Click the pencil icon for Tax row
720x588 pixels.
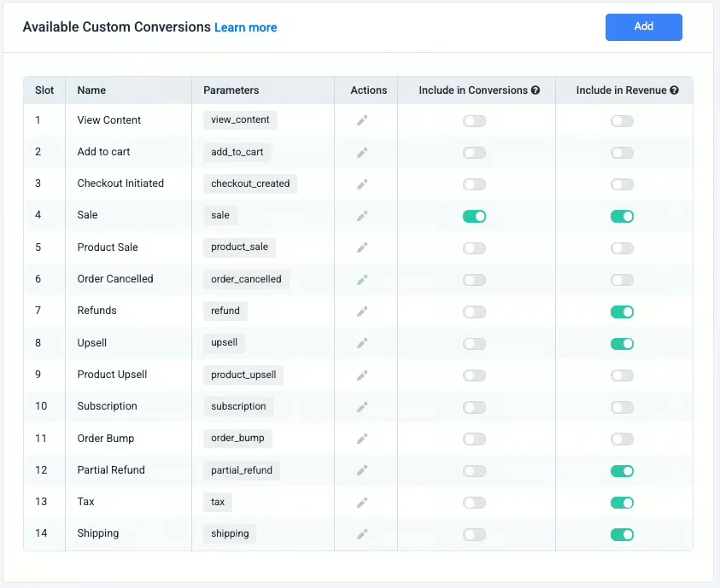(x=362, y=503)
